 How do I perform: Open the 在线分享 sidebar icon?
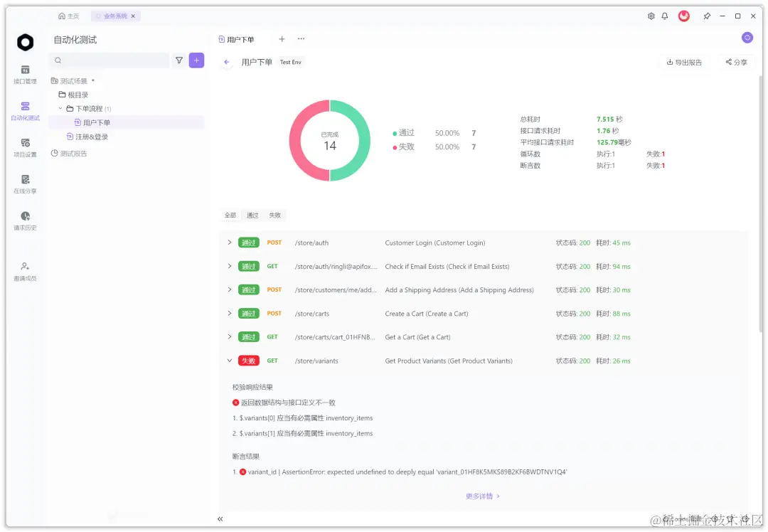[x=25, y=184]
